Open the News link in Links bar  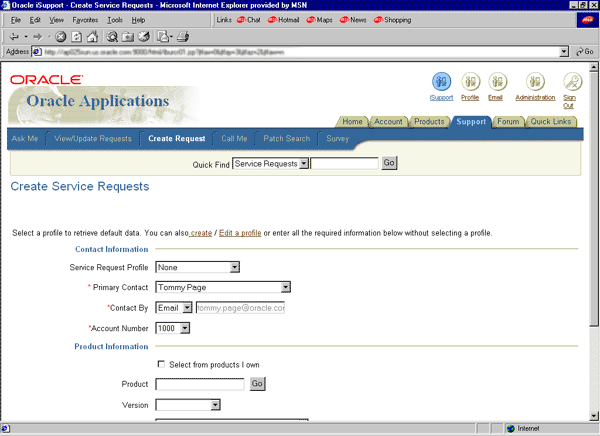pyautogui.click(x=353, y=20)
